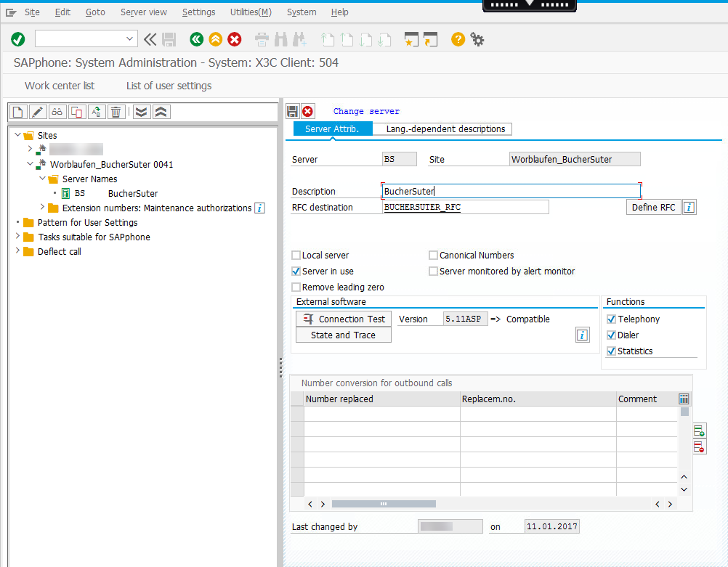Collapse the Server Names folder
This screenshot has height=567, width=728.
coord(42,178)
